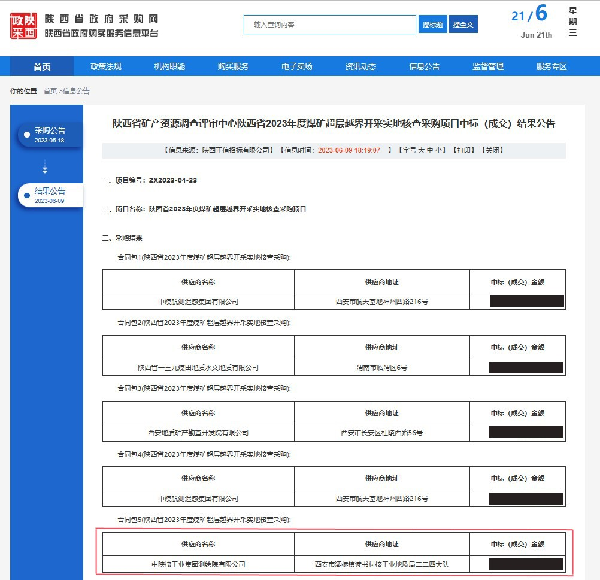Click the down arrow between timeline steps
Viewport: 600px width, 580px height.
point(44,169)
